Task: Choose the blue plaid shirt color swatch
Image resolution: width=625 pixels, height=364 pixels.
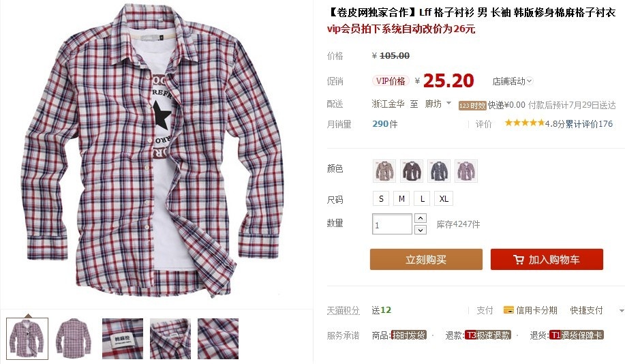Action: (439, 171)
